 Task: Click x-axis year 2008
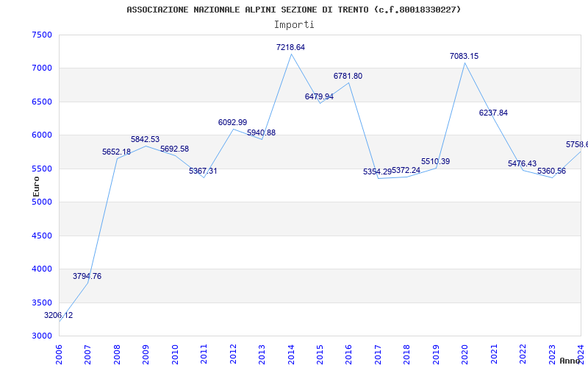[x=117, y=355]
